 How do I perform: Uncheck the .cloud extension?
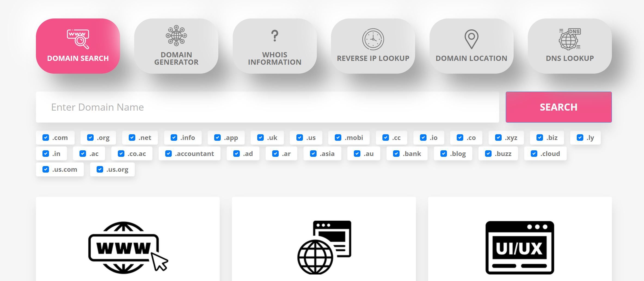click(534, 154)
